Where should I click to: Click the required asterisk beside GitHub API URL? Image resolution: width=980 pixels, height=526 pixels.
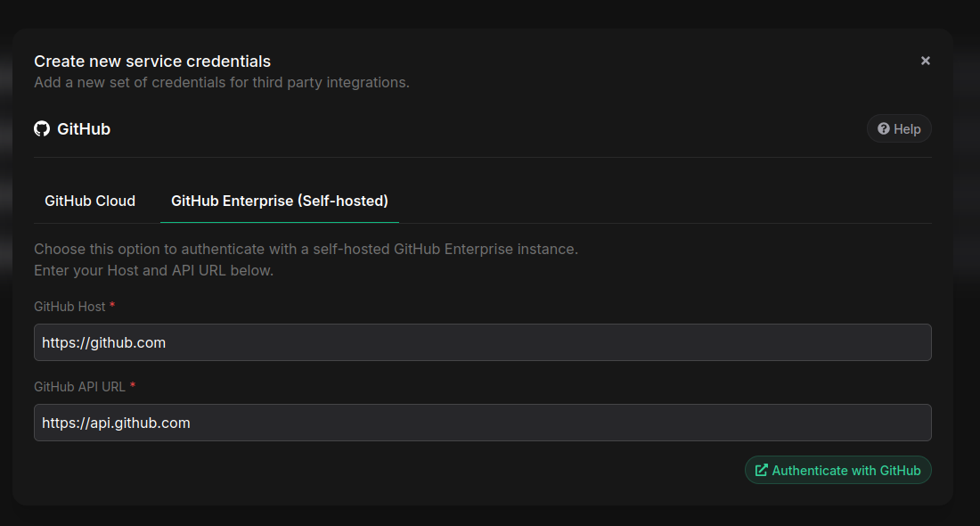pyautogui.click(x=133, y=387)
